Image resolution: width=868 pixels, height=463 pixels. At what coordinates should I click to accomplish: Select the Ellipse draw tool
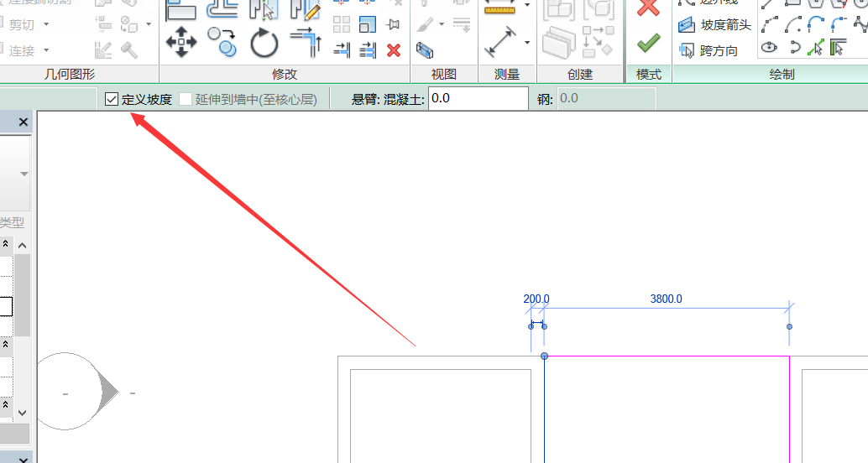point(769,48)
